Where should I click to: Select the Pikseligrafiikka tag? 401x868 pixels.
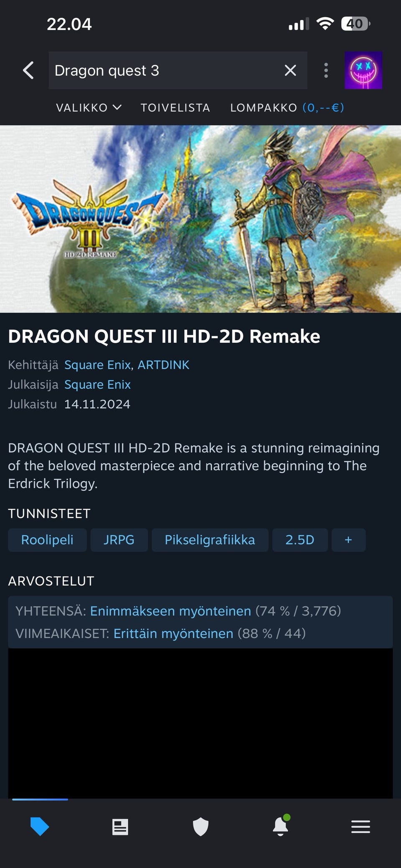click(210, 540)
